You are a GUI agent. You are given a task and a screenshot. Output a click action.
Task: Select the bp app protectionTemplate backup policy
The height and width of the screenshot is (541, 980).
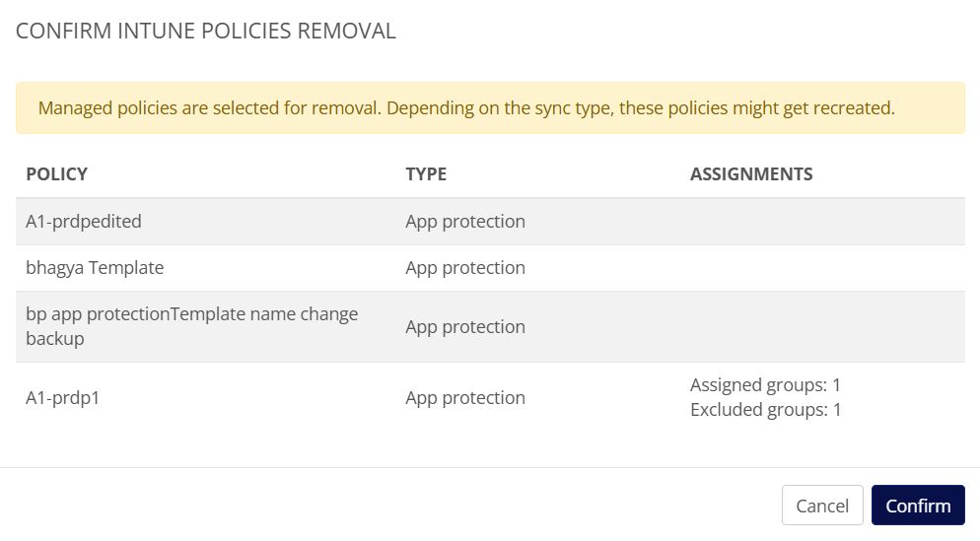pyautogui.click(x=191, y=326)
